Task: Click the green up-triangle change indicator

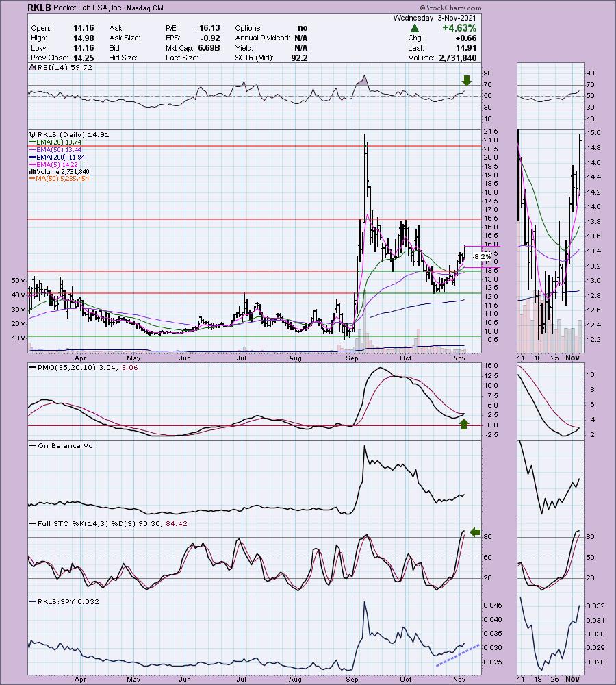Action: tap(415, 28)
